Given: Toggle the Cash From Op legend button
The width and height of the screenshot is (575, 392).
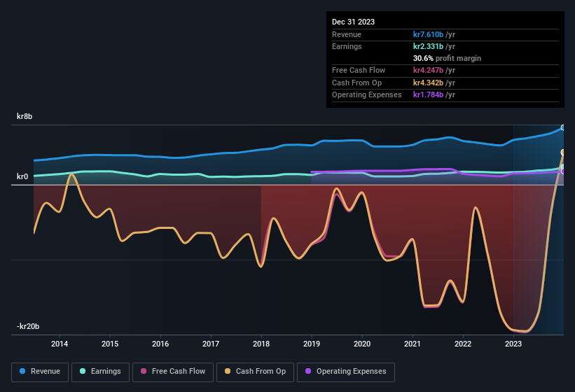Looking at the screenshot, I should pyautogui.click(x=255, y=372).
